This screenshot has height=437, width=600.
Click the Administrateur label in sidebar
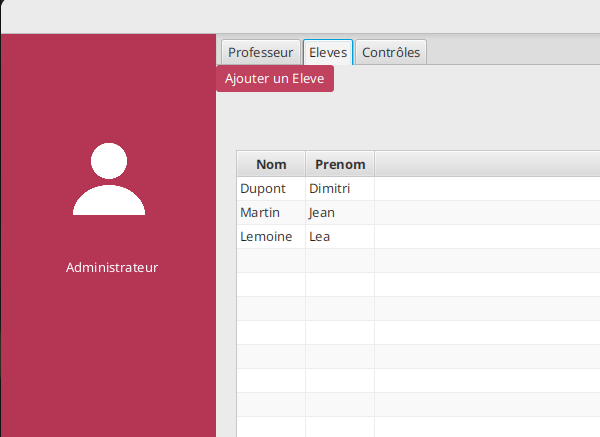coord(112,268)
